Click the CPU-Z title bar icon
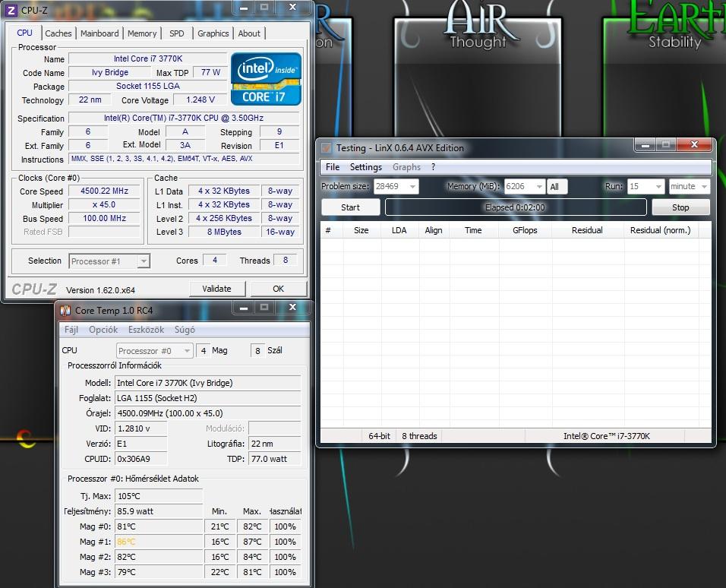The width and height of the screenshot is (726, 588). [x=11, y=10]
